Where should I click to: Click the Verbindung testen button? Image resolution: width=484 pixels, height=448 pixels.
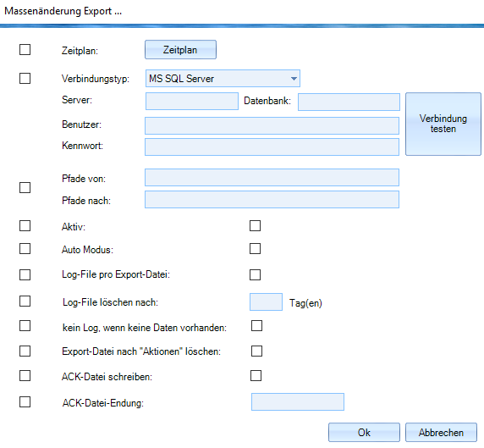(443, 124)
